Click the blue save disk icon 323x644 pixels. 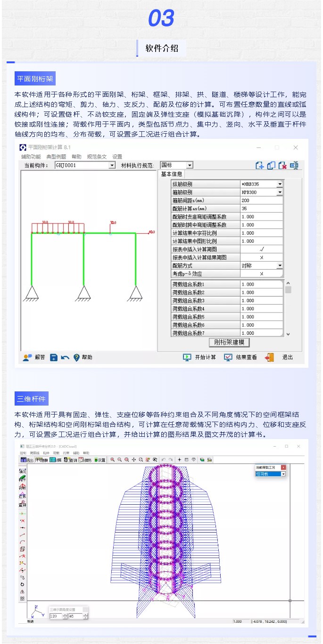tap(54, 357)
